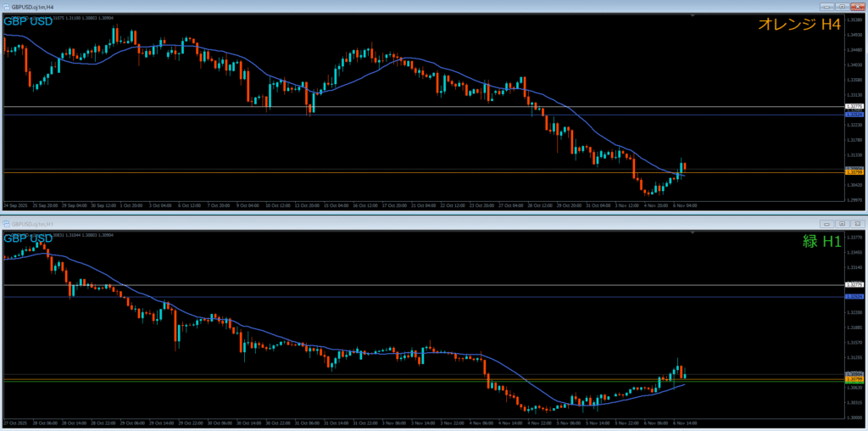868x431 pixels.
Task: Click the chart shift triangle in H1 chart
Action: coord(693,233)
